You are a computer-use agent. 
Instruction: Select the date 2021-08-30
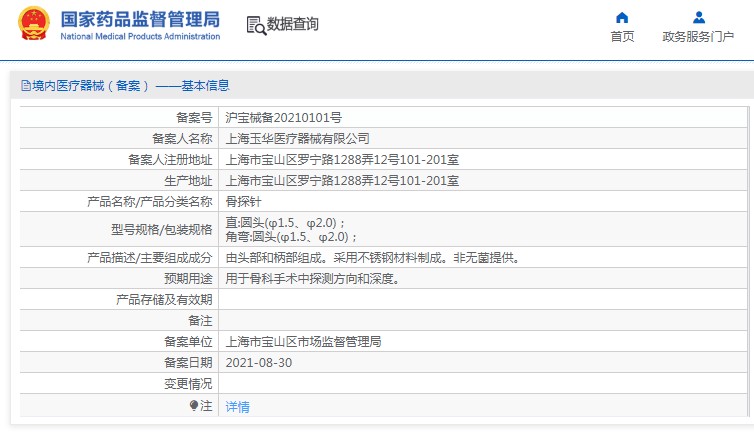259,363
